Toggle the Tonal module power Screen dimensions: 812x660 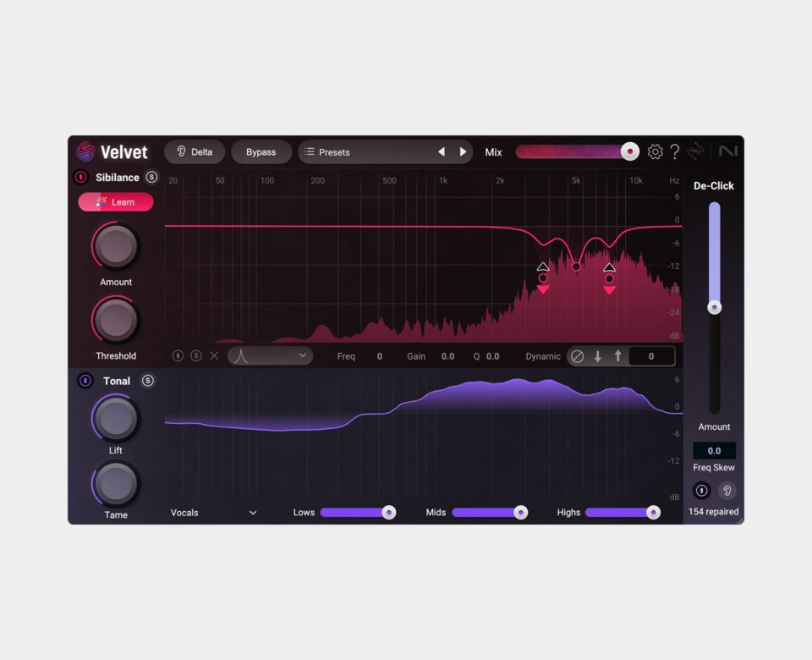click(x=85, y=381)
